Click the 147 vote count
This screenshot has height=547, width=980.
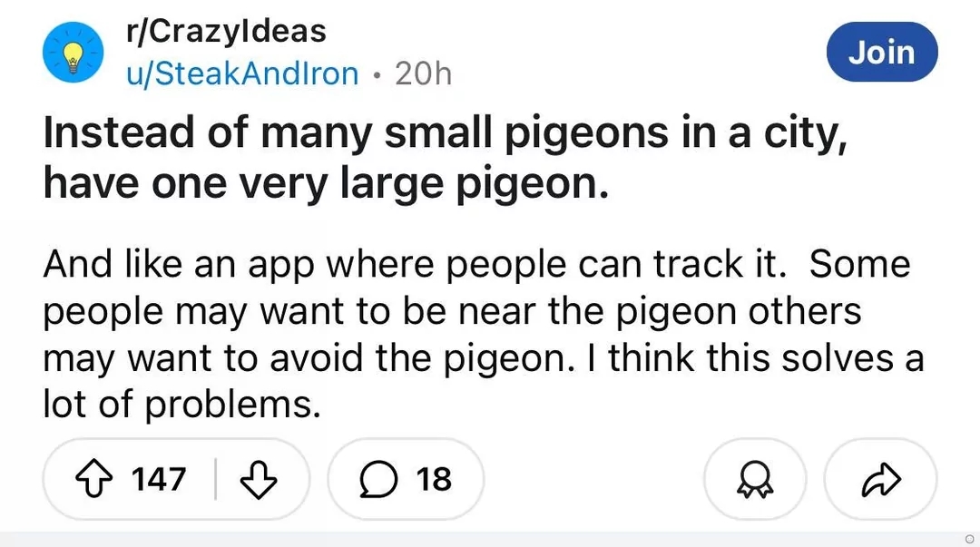159,480
